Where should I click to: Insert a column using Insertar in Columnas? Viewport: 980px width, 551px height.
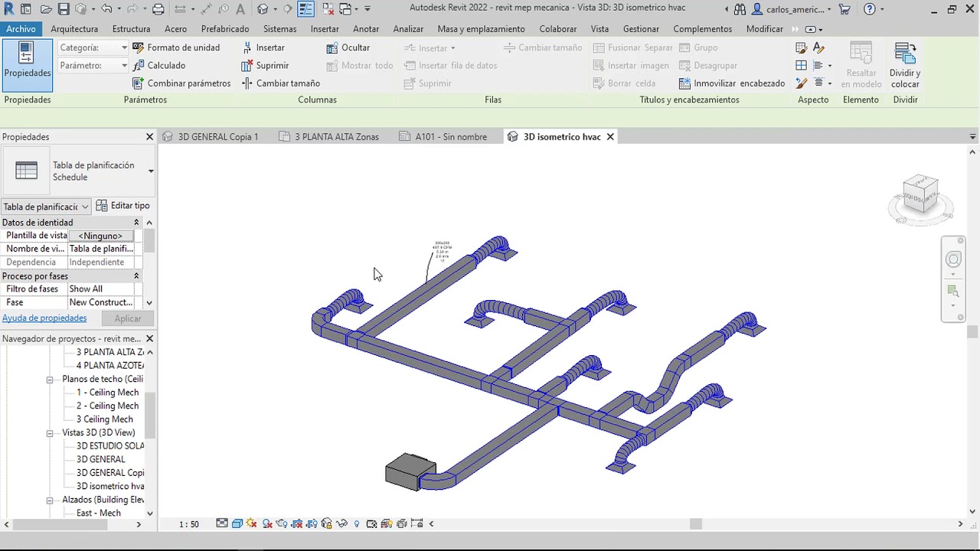click(263, 47)
